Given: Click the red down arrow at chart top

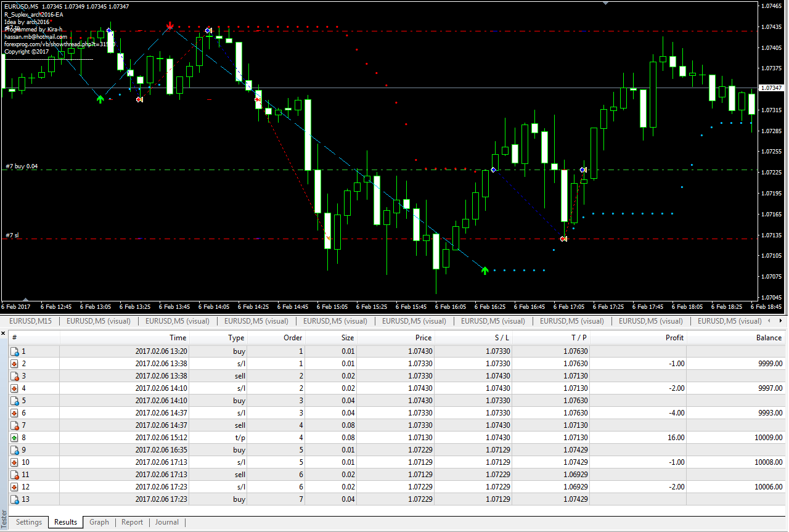Looking at the screenshot, I should 170,26.
